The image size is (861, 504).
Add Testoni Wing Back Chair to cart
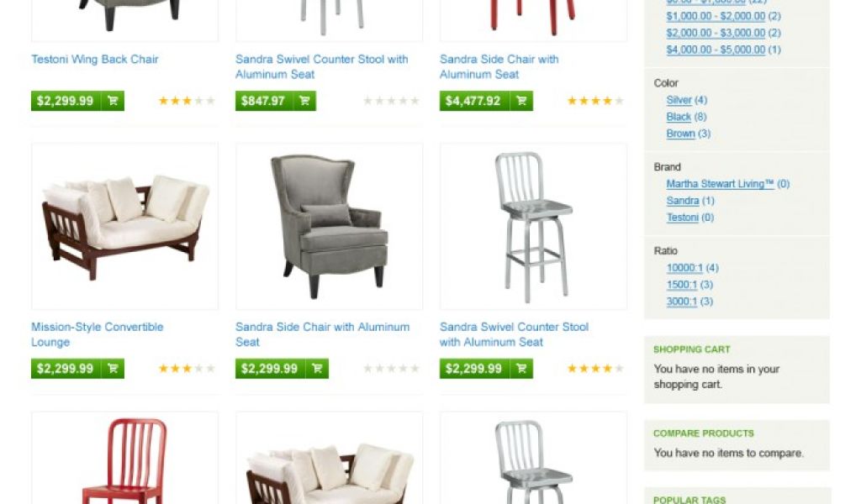click(x=113, y=101)
